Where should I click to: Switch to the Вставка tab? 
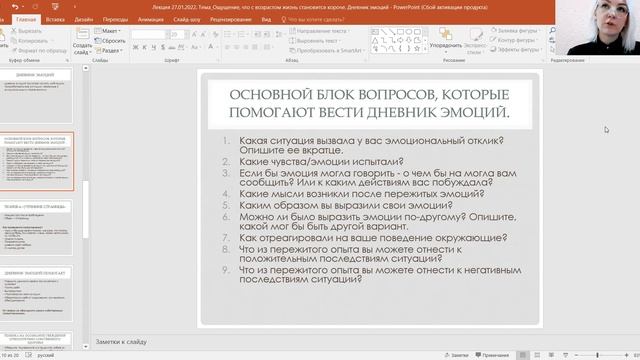(55, 20)
